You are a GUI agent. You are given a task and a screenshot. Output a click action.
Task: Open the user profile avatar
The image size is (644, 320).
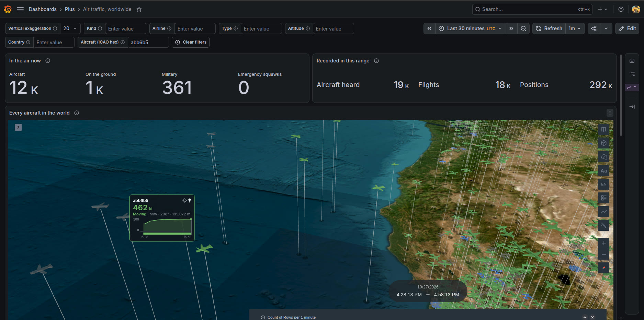636,9
